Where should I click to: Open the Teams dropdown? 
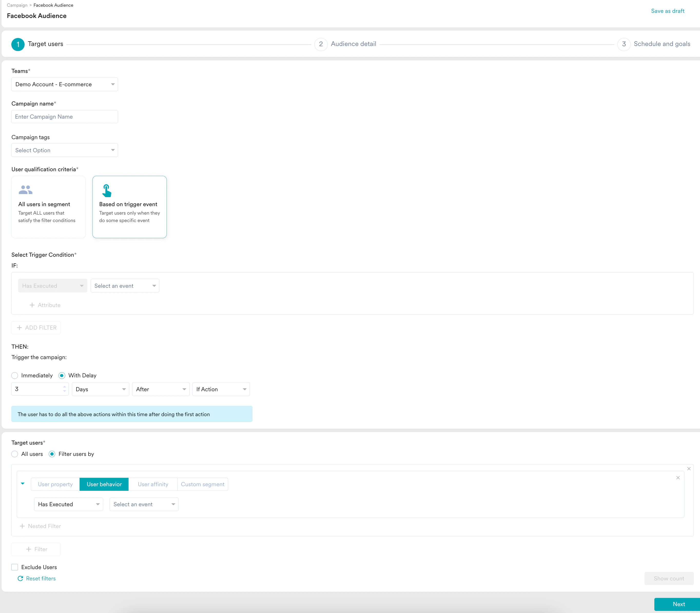pyautogui.click(x=65, y=84)
